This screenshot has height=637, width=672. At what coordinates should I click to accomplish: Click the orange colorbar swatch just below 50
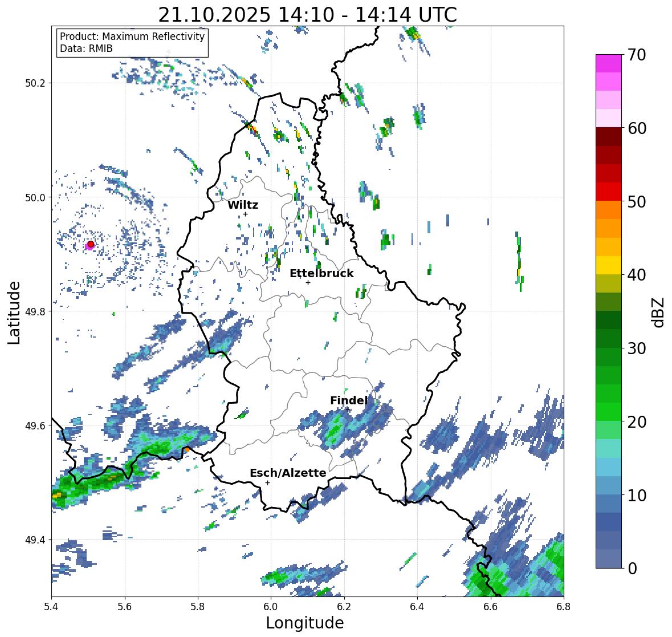coord(609,210)
